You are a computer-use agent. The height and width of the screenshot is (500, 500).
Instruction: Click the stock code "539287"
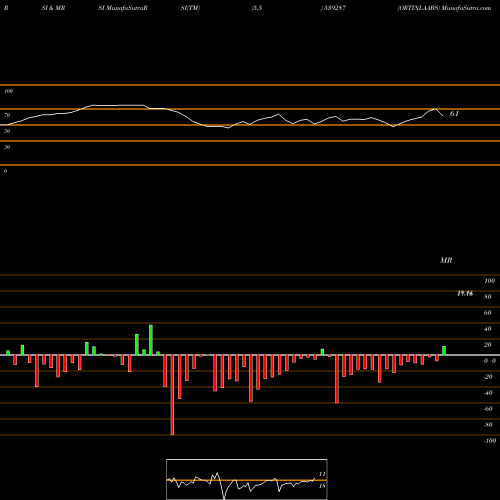(x=335, y=8)
